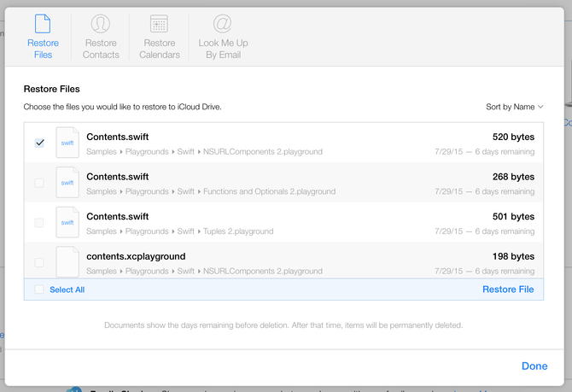Open the Sort by Name dropdown
Viewport: 572px width, 392px height.
pos(514,107)
